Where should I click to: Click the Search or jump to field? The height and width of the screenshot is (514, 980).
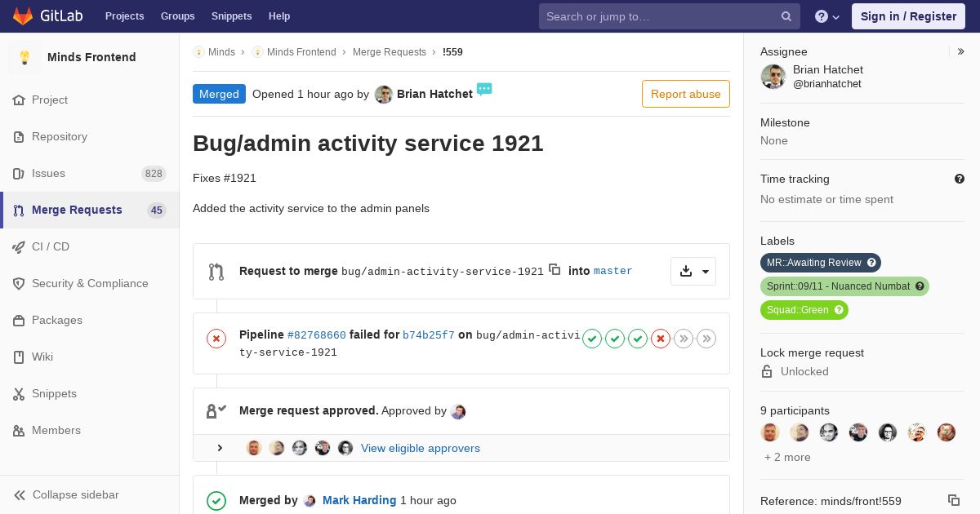[670, 16]
